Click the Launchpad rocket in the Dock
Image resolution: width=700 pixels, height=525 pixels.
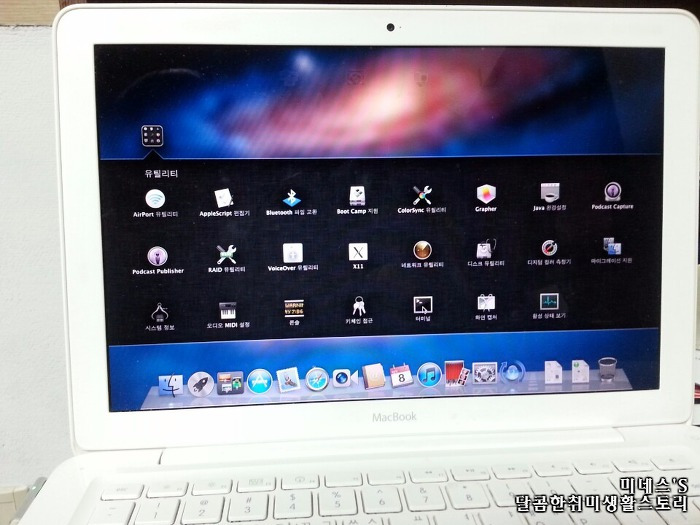[200, 384]
